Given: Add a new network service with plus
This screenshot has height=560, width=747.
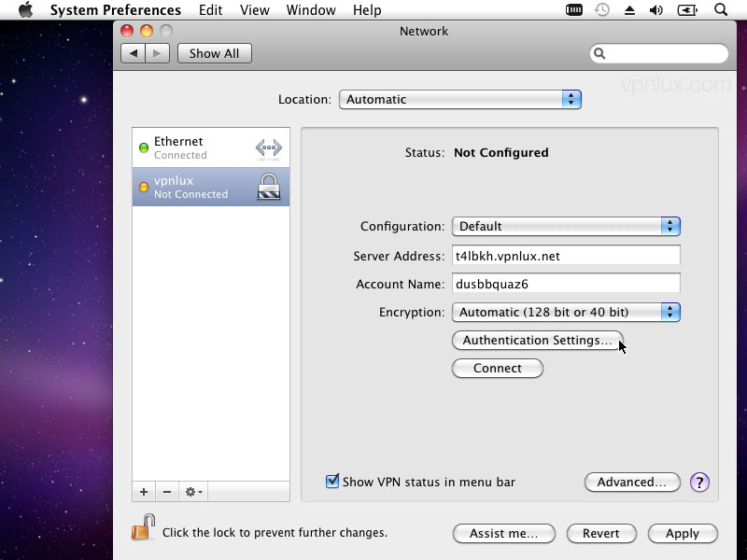Looking at the screenshot, I should coord(144,492).
